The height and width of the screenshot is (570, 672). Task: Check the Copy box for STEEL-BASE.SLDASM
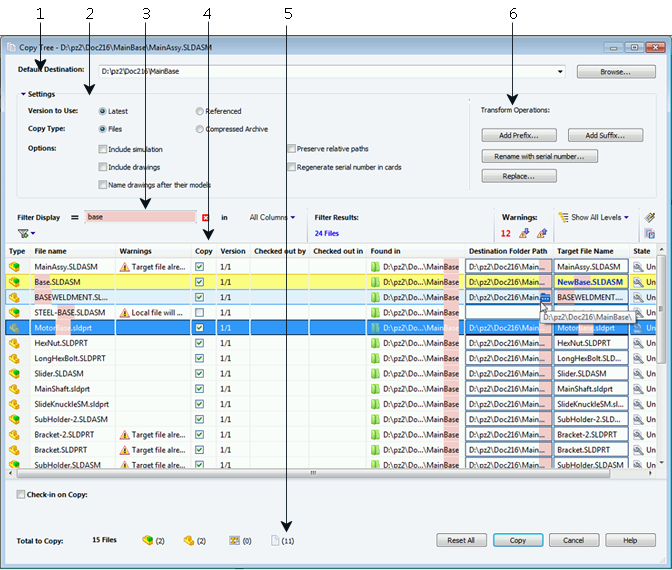[200, 312]
